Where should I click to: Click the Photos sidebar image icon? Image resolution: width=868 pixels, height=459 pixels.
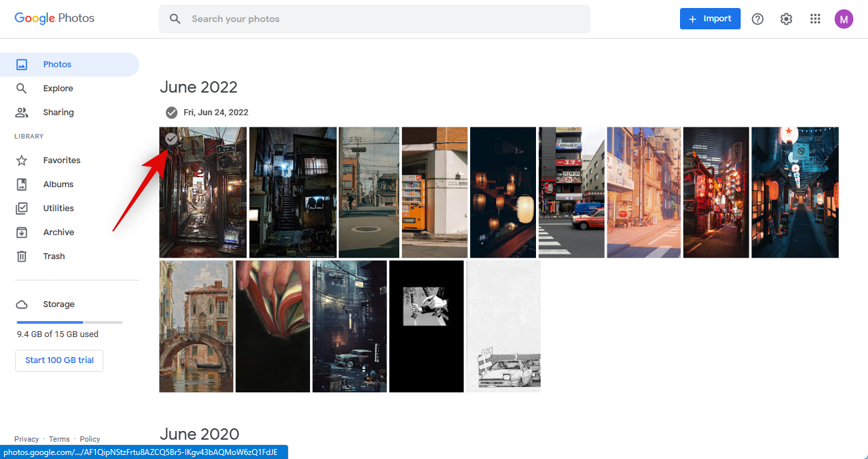coord(22,65)
